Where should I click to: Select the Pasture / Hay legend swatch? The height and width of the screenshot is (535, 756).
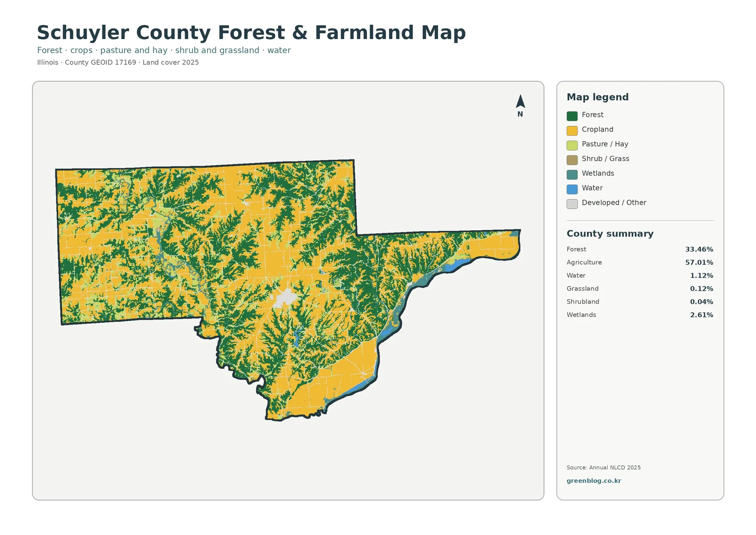(x=572, y=145)
